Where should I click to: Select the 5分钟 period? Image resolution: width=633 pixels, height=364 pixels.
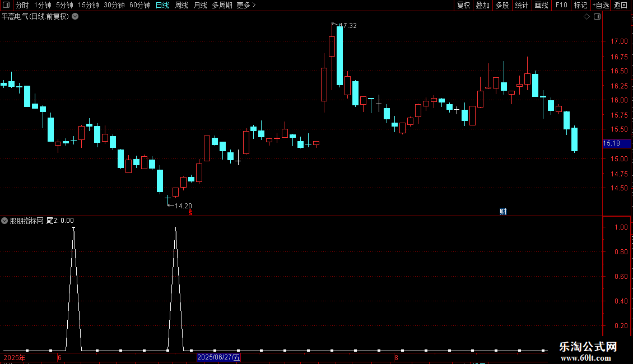[64, 5]
